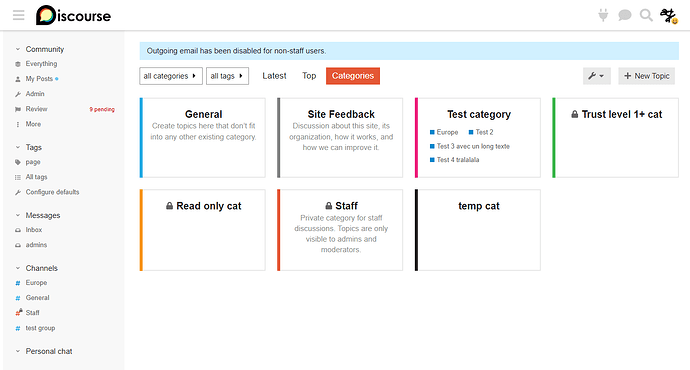Viewport: 690px width, 370px height.
Task: Collapse the Channels section
Action: coord(18,268)
